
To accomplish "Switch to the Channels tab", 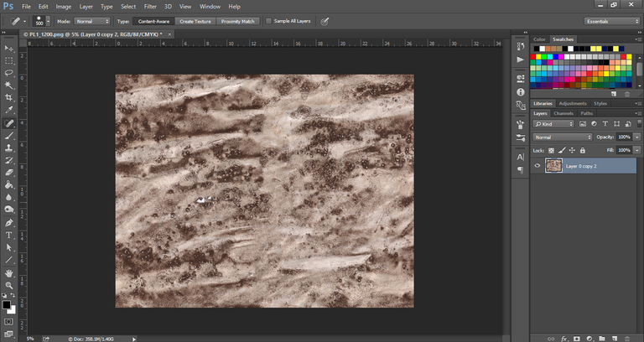I will click(x=563, y=113).
